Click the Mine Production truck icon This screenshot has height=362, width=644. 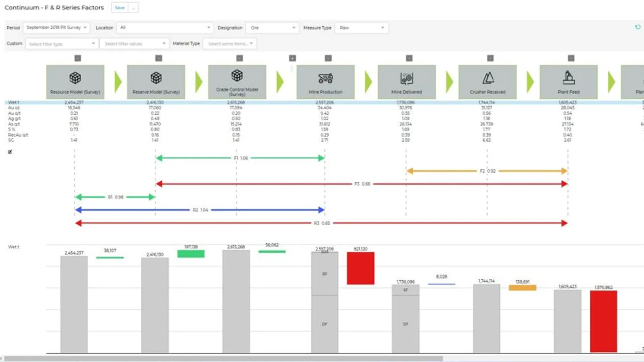coord(325,78)
